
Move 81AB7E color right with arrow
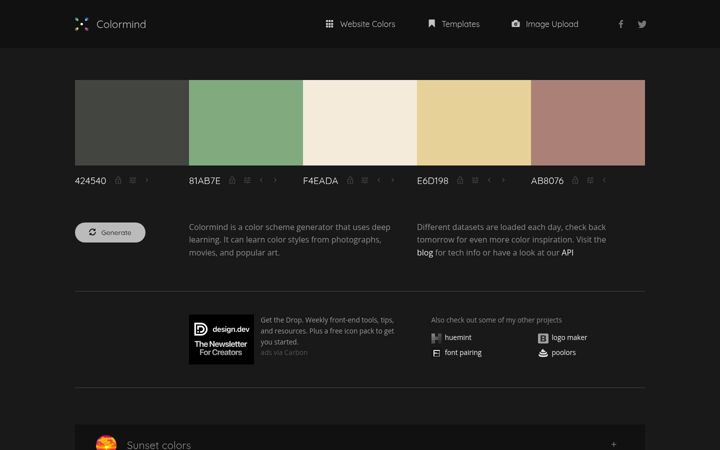[275, 180]
